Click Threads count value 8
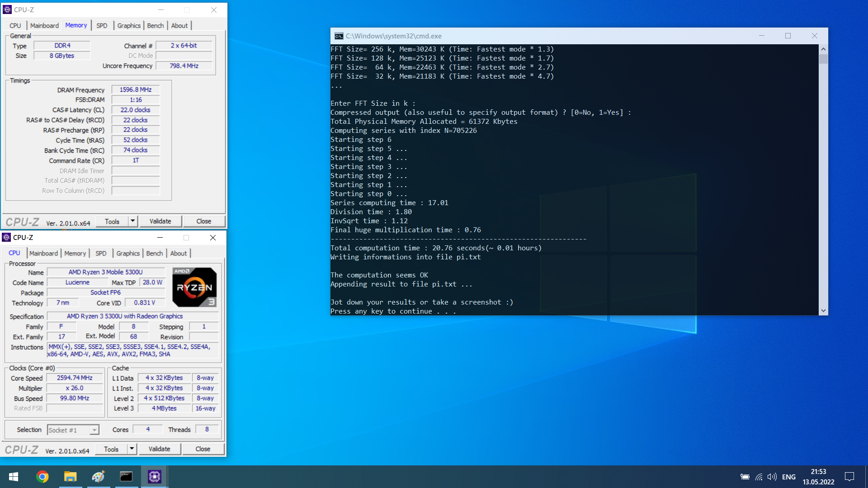The image size is (868, 488). pyautogui.click(x=207, y=430)
